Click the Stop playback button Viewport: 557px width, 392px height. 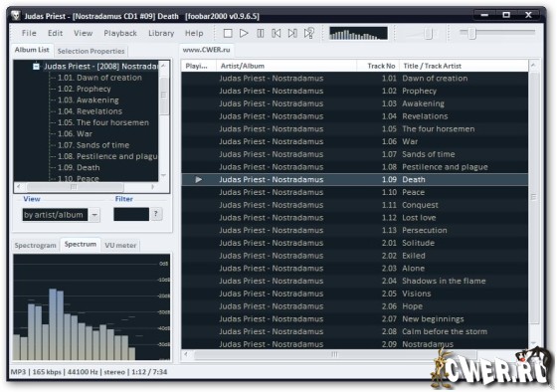[228, 34]
